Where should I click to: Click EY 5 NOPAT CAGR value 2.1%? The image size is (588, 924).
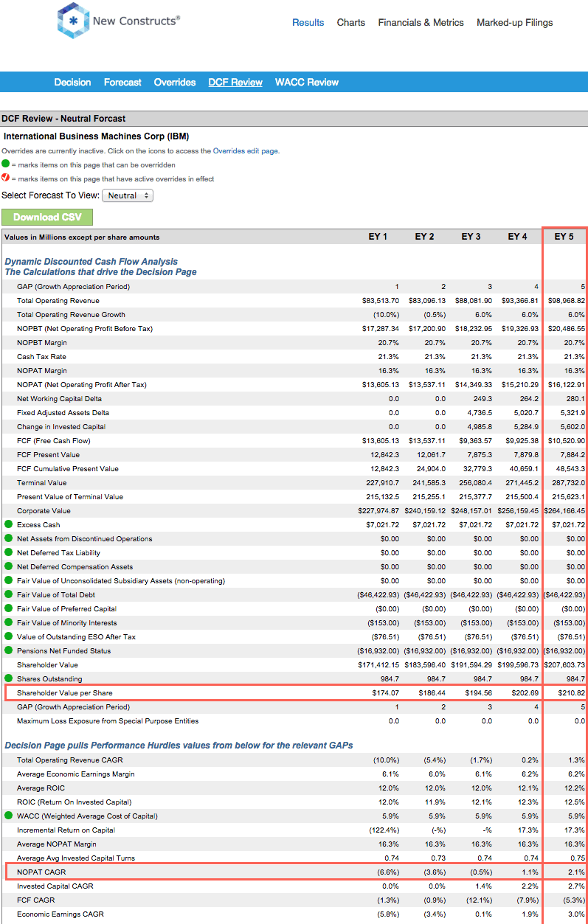pos(577,872)
